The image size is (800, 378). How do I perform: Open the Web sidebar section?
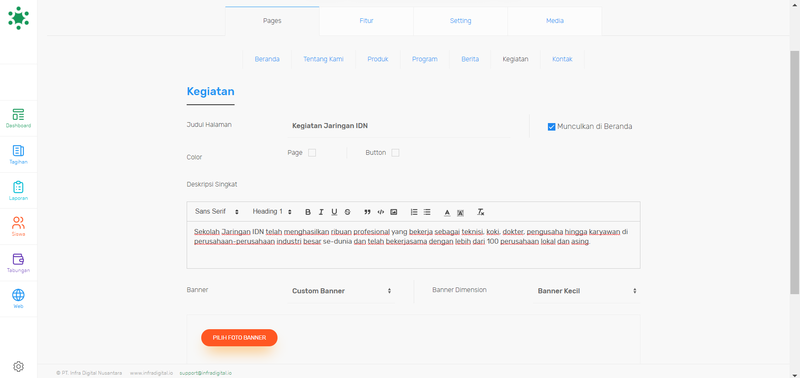tap(18, 299)
